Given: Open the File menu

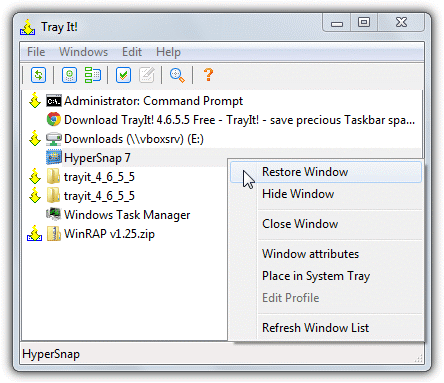Looking at the screenshot, I should coord(36,52).
